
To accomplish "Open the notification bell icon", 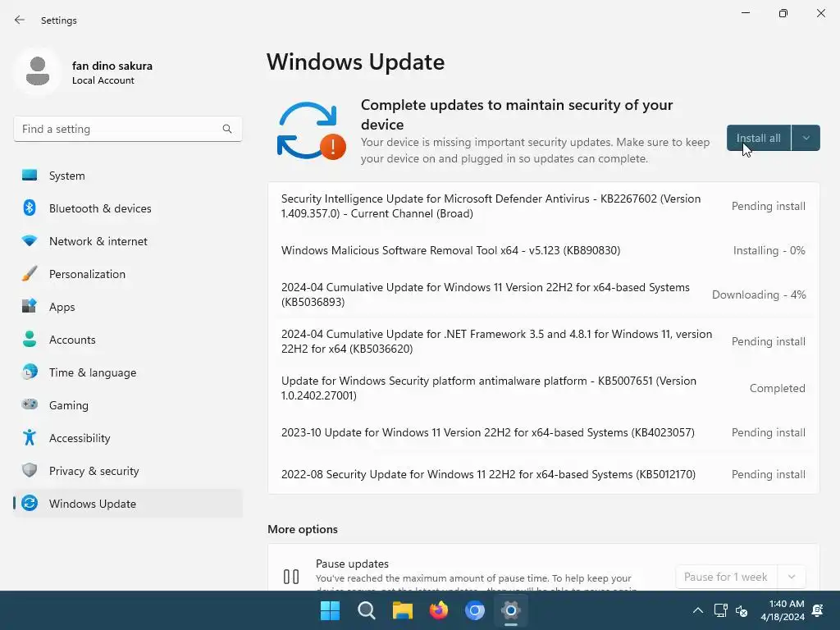I will click(x=818, y=610).
